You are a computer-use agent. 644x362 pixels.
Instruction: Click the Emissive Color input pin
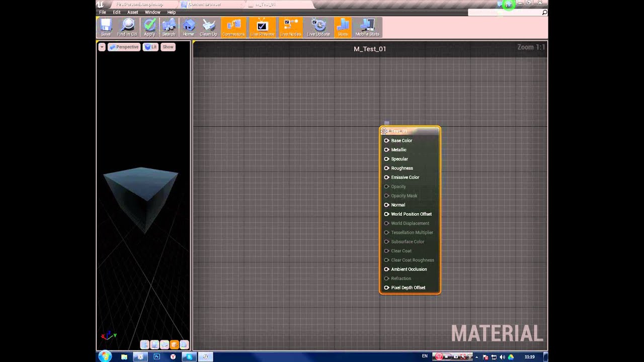(386, 177)
